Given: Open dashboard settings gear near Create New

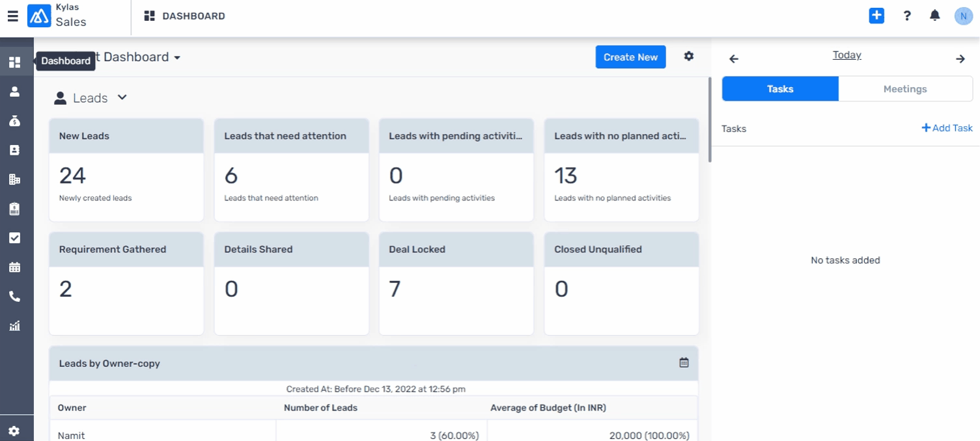Looking at the screenshot, I should pyautogui.click(x=689, y=57).
